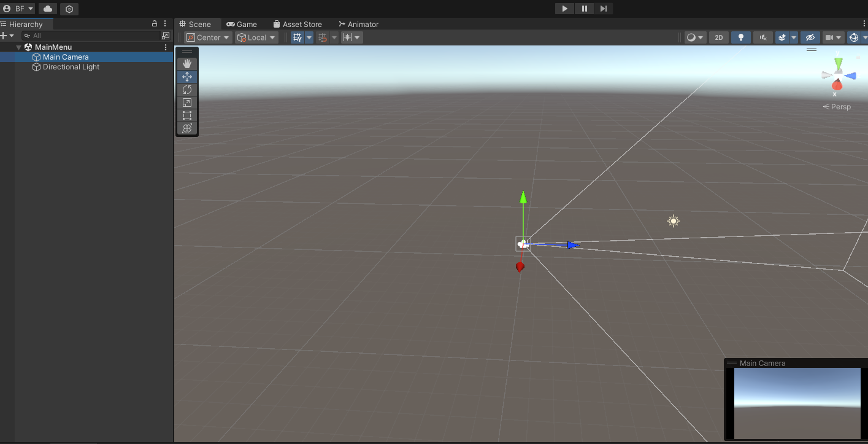Open the BF account dropdown

tap(18, 9)
